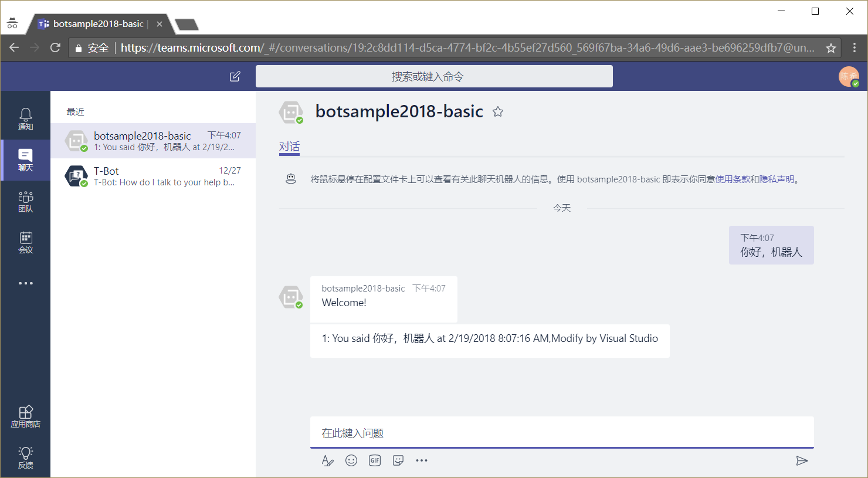
Task: Open the 会议 meetings section
Action: click(25, 242)
